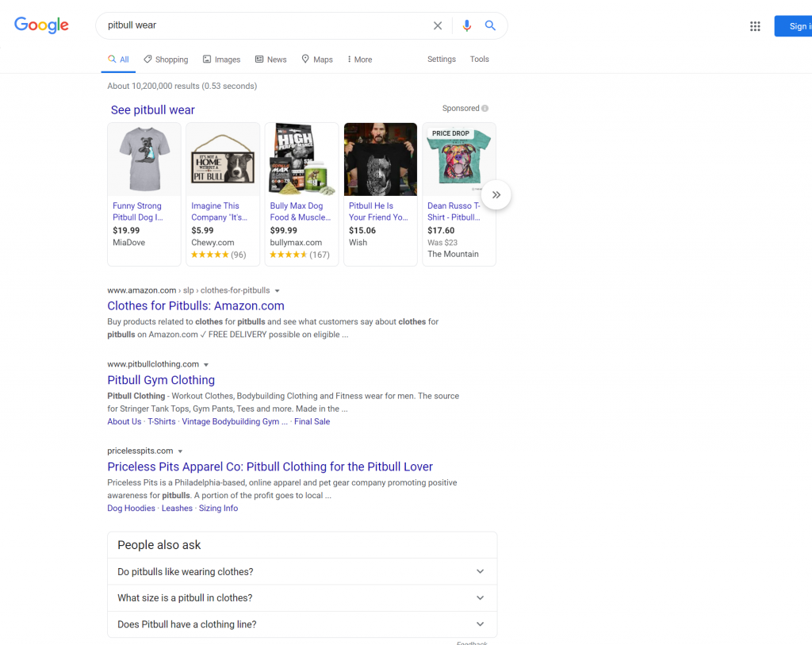Click the results count text
Viewport: 812px width, 645px height.
(x=182, y=86)
